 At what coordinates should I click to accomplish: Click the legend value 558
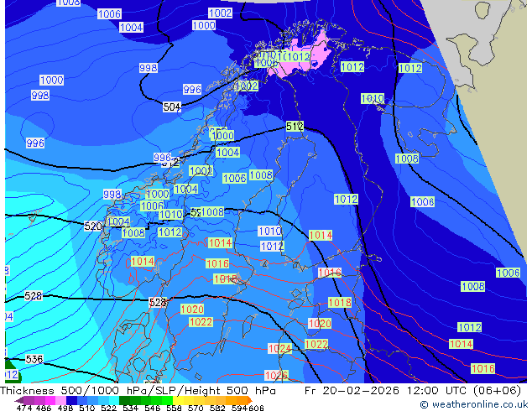[174, 408]
